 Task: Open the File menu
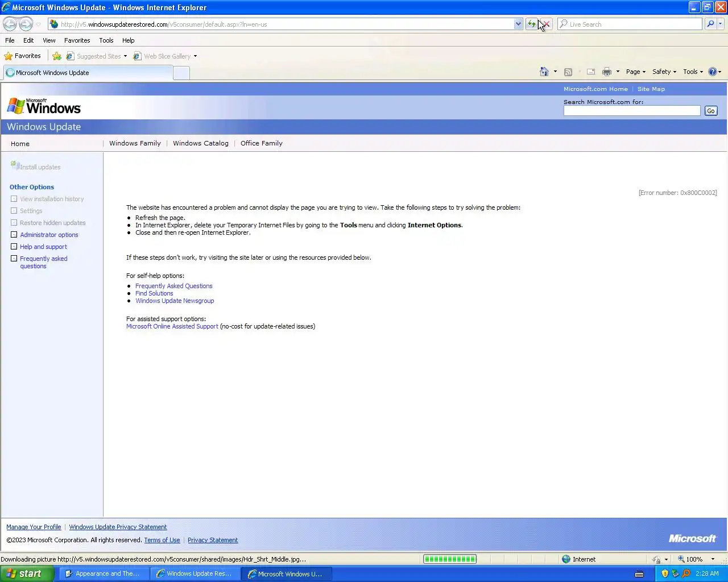[10, 40]
